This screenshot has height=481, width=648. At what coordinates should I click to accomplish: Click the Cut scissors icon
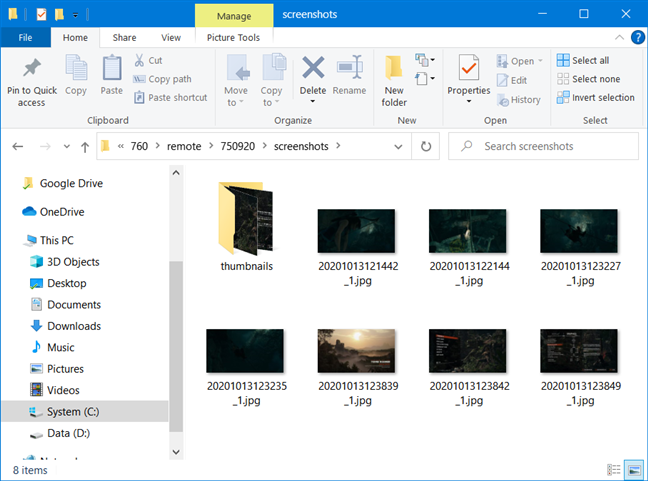coord(139,60)
